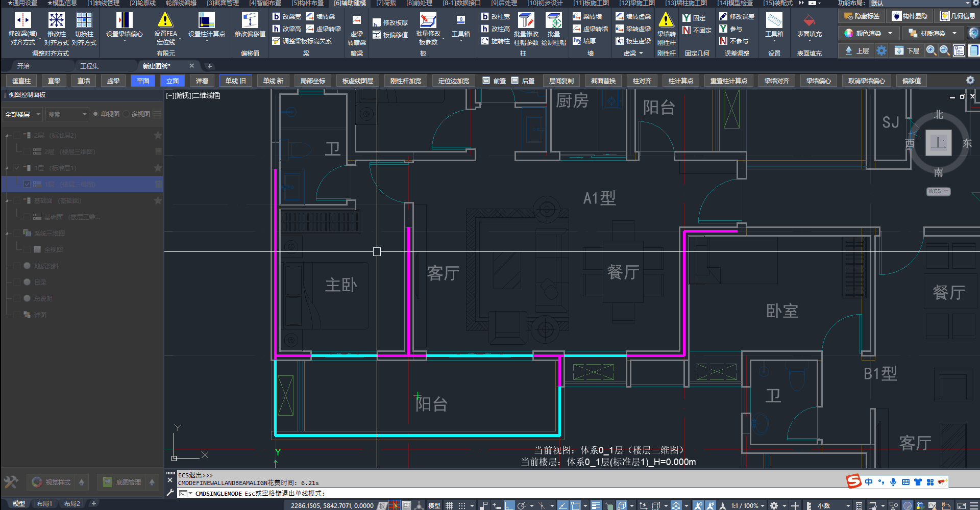
Task: Switch to the [7]荷载 ribbon tab
Action: (386, 3)
